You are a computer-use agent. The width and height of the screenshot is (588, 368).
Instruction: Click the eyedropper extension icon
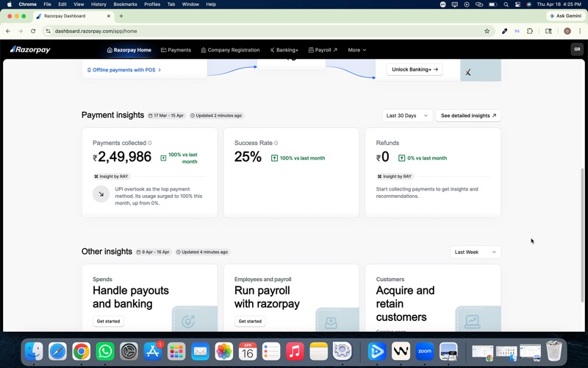pos(504,31)
